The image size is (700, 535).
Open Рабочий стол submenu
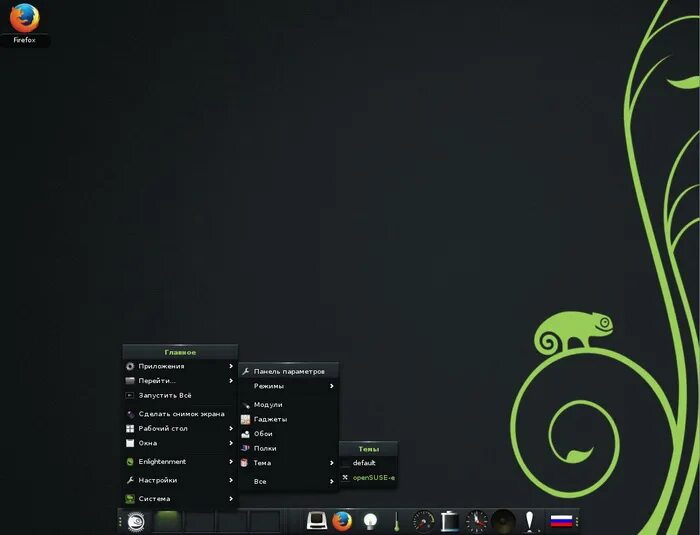(180, 429)
